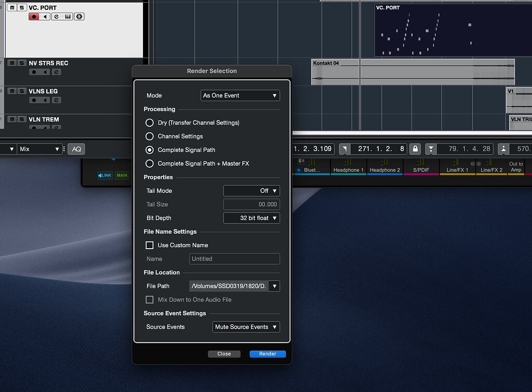Open the Tail Mode dropdown
532x392 pixels.
point(251,191)
